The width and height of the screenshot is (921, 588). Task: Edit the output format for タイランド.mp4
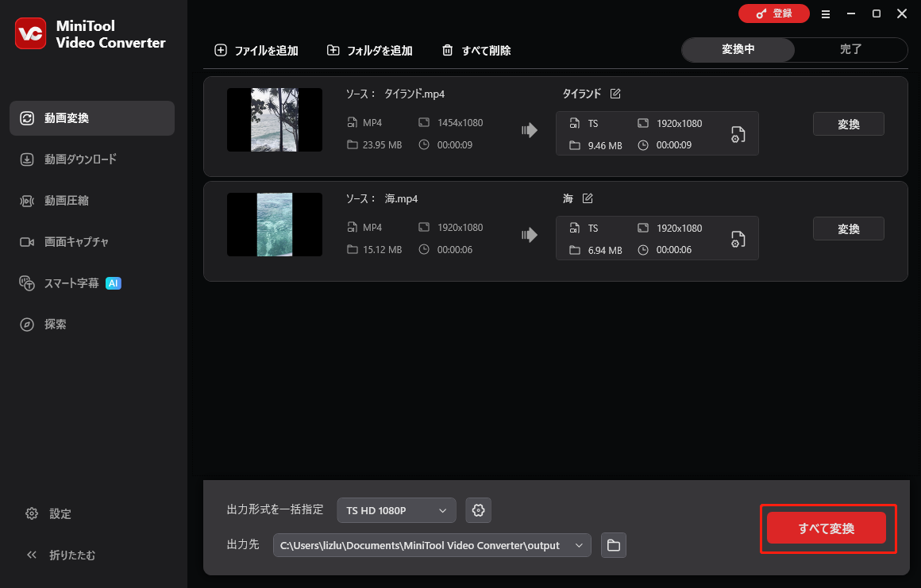point(738,134)
